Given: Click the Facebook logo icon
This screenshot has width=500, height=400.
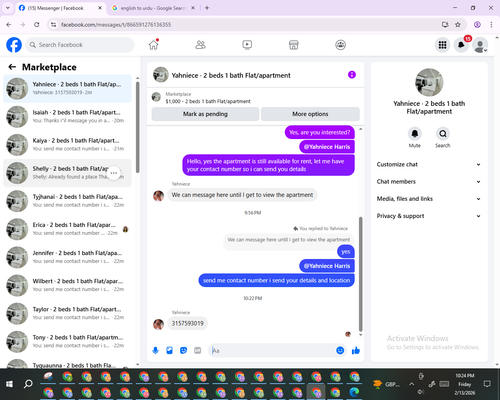Looking at the screenshot, I should 14,45.
